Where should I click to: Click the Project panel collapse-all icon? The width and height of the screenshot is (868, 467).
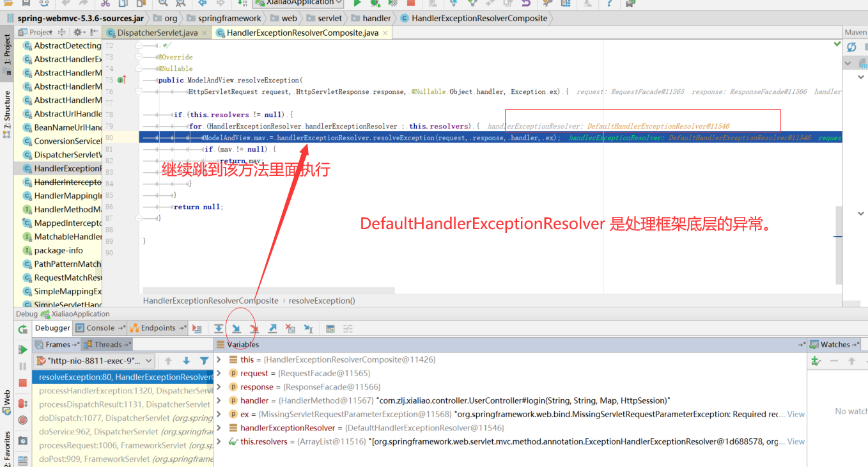coord(62,32)
